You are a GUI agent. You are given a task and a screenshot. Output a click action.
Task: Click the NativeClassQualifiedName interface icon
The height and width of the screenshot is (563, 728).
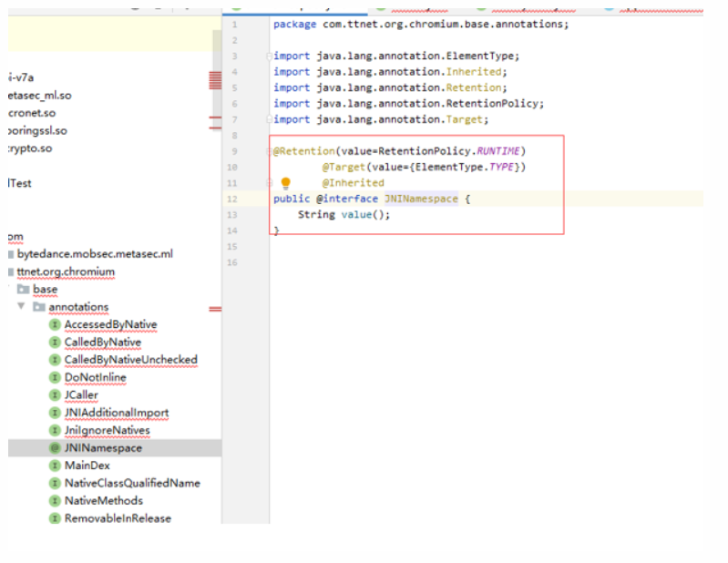click(x=55, y=483)
